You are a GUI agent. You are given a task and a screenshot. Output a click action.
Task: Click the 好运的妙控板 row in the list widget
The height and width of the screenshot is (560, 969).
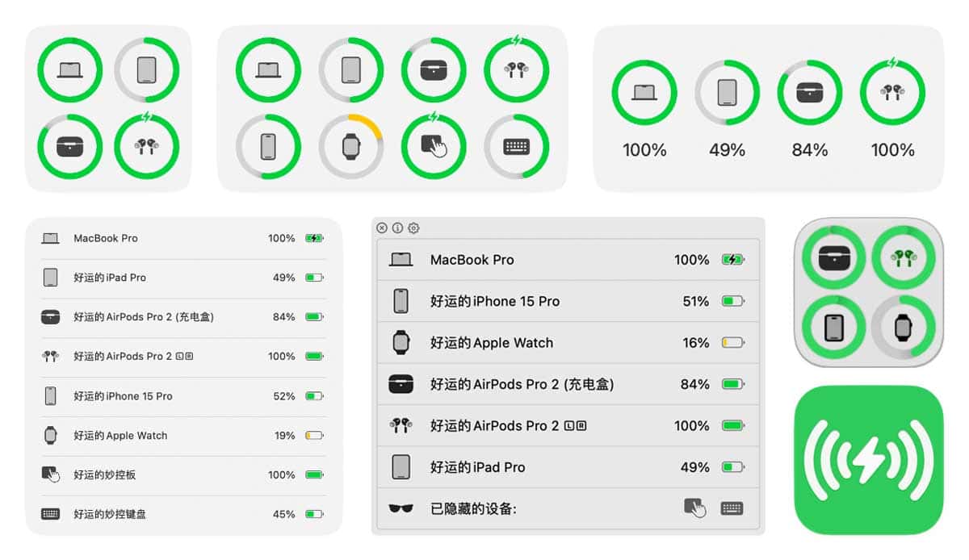(x=183, y=474)
